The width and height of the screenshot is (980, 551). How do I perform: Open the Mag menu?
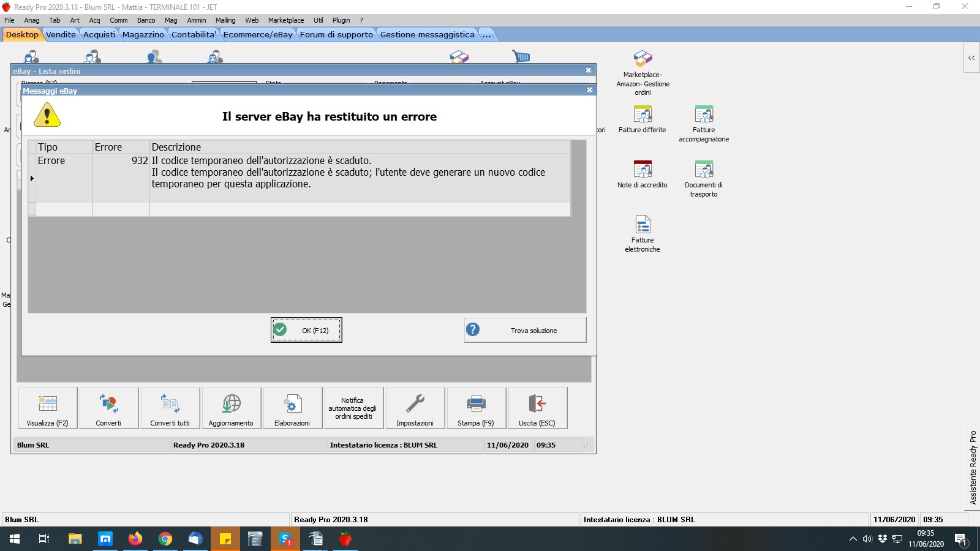click(x=171, y=20)
